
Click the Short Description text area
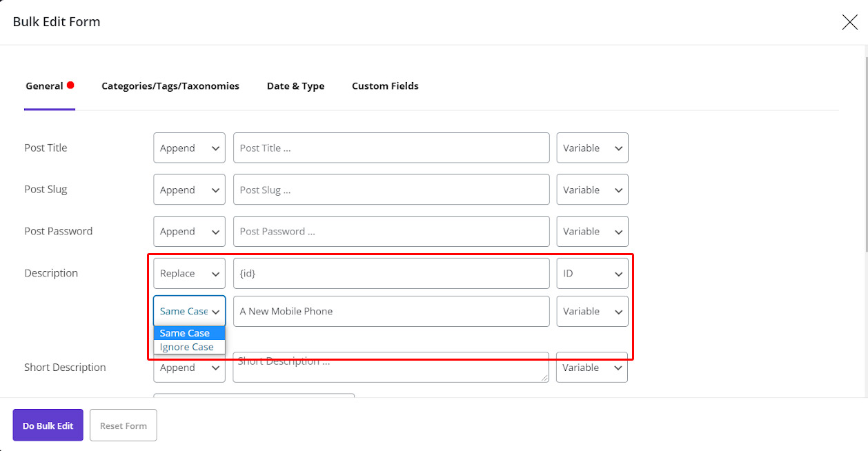(391, 368)
